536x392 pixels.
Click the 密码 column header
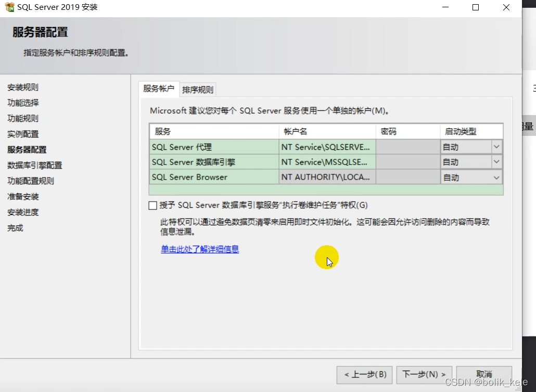408,131
